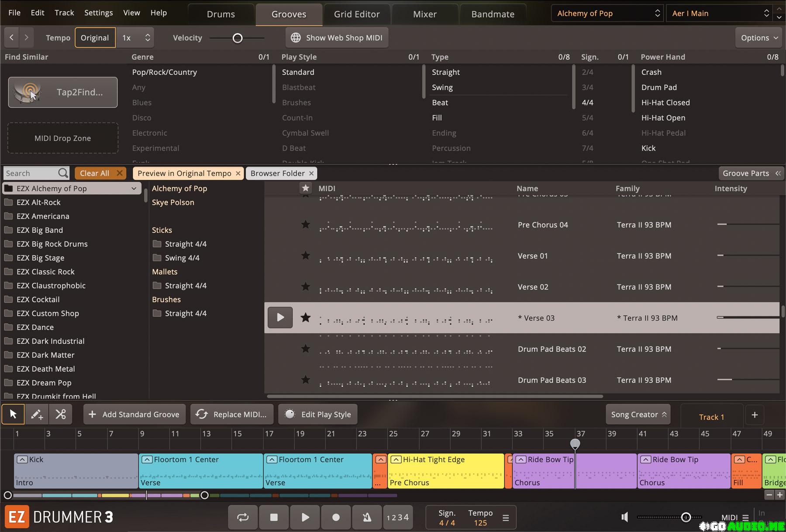
Task: Click the Tap2Find button
Action: point(63,92)
